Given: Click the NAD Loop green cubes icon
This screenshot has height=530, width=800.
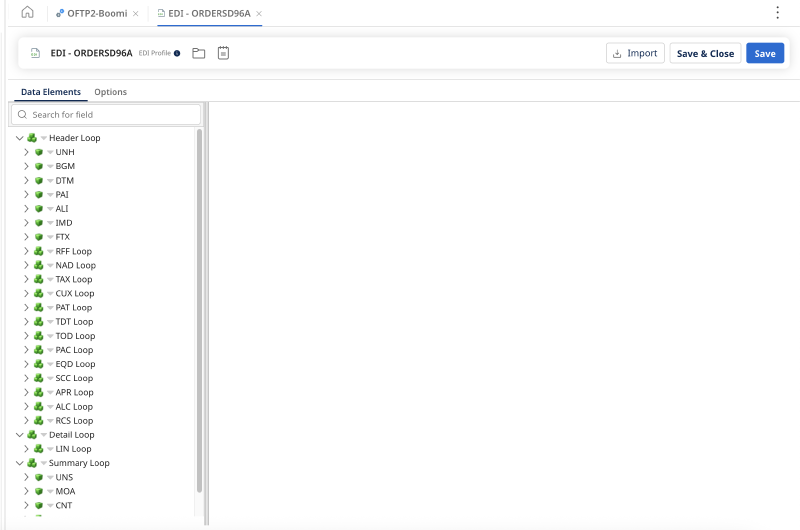Looking at the screenshot, I should coord(39,265).
